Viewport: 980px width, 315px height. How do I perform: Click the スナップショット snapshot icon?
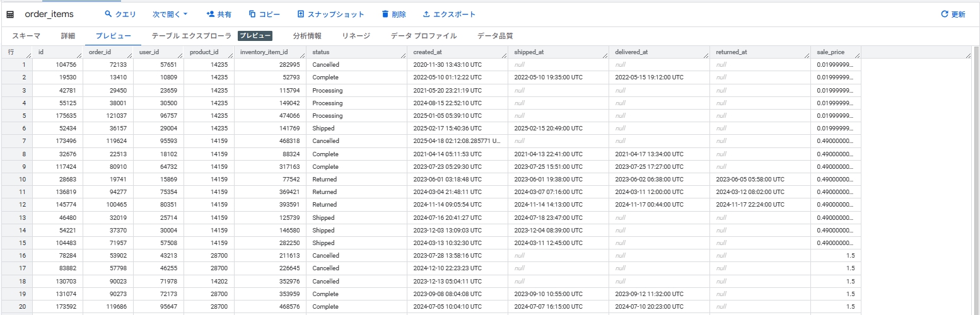[301, 14]
